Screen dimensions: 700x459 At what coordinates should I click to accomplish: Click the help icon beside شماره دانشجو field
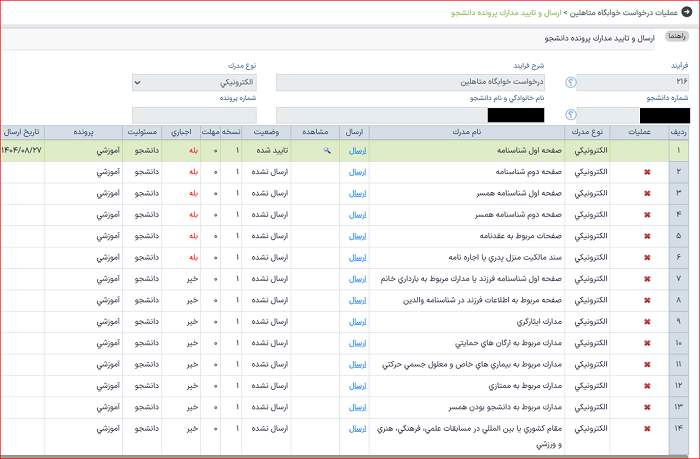571,115
